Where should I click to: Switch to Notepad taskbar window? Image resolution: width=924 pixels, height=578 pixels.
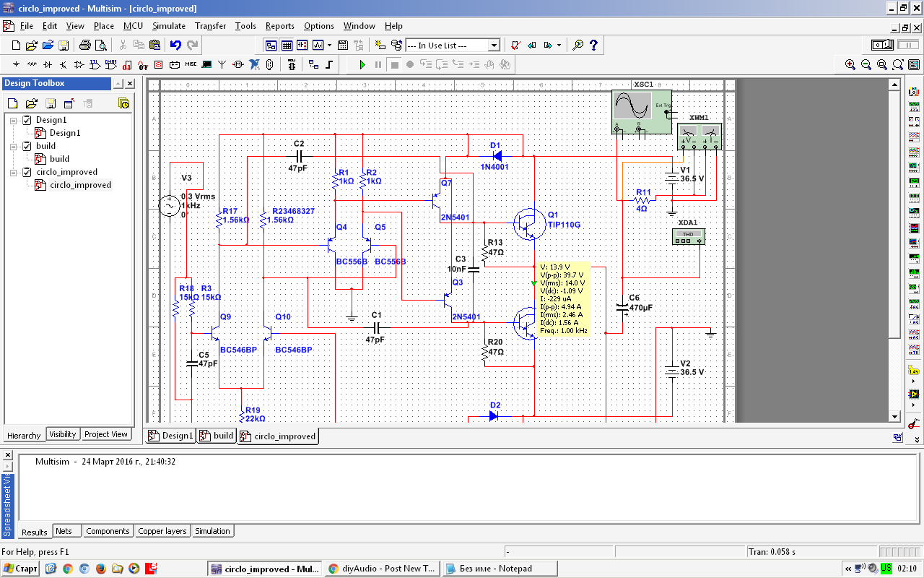pos(498,569)
